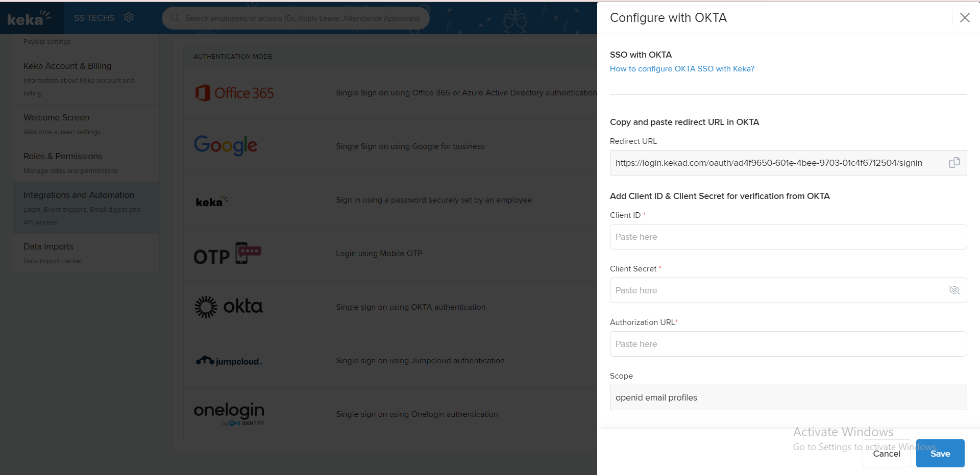
Task: Click the AUTHENTICATION MODE header
Action: (233, 57)
